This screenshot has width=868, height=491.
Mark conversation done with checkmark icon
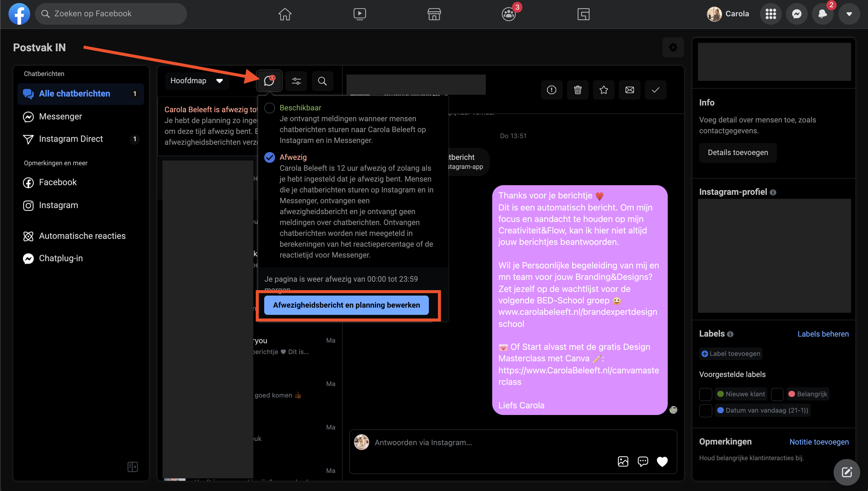pos(655,90)
